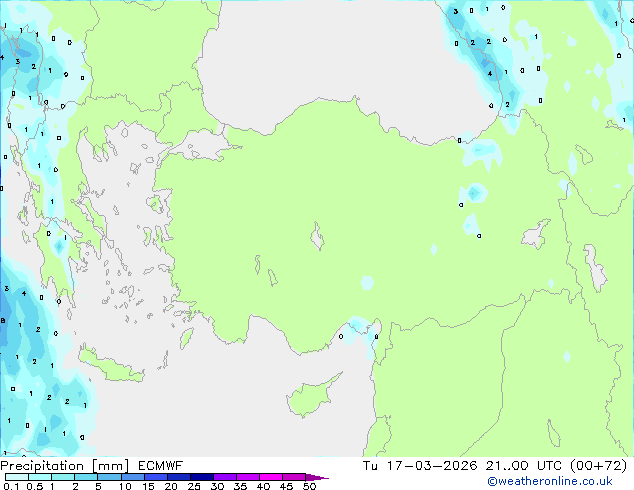Click the 40–45 mm magenta legend swatch
Screen dimensions: 634x490
tap(271, 477)
